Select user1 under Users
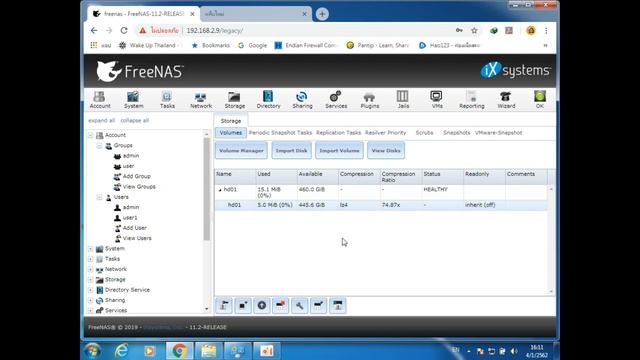This screenshot has width=640, height=360. coord(130,218)
